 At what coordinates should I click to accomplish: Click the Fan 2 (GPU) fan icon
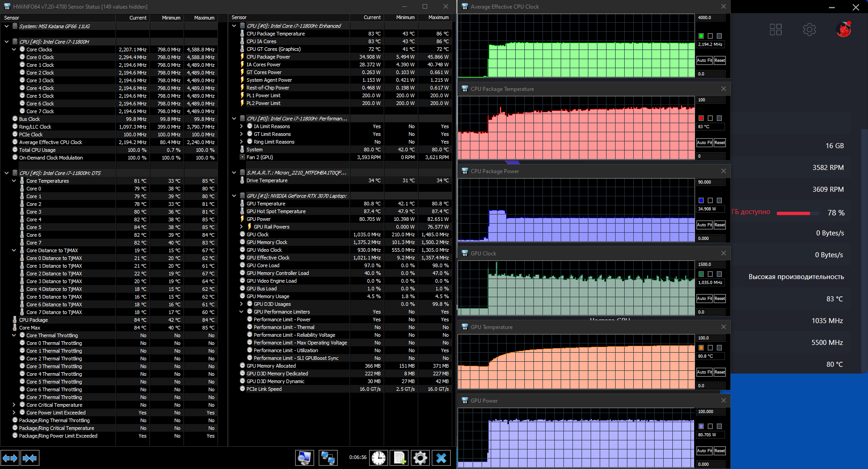click(x=242, y=157)
